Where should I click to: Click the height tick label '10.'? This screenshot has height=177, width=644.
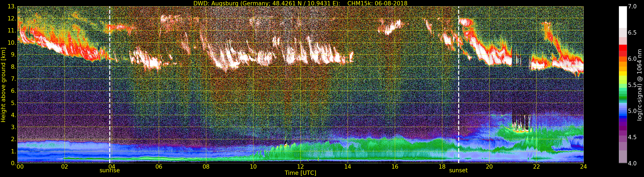click(x=12, y=43)
